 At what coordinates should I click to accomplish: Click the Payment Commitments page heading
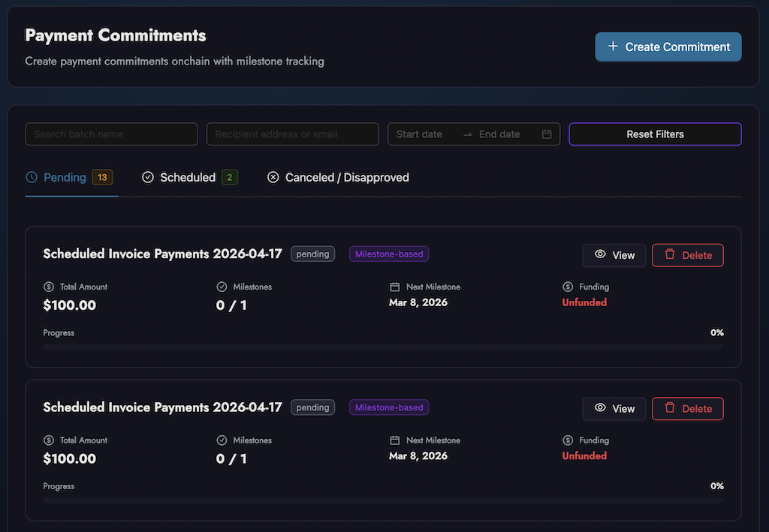pyautogui.click(x=116, y=35)
